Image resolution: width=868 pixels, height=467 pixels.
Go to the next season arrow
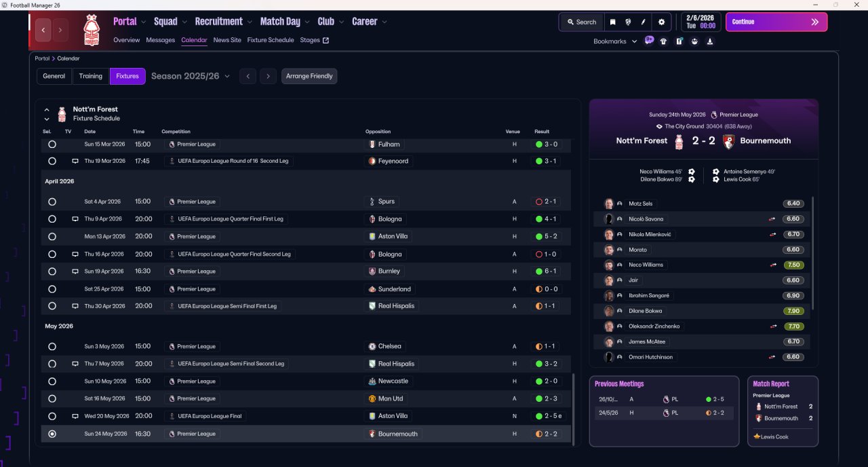[269, 76]
